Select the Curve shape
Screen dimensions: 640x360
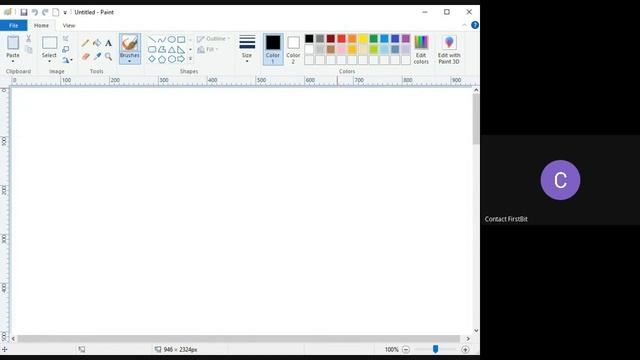point(162,40)
